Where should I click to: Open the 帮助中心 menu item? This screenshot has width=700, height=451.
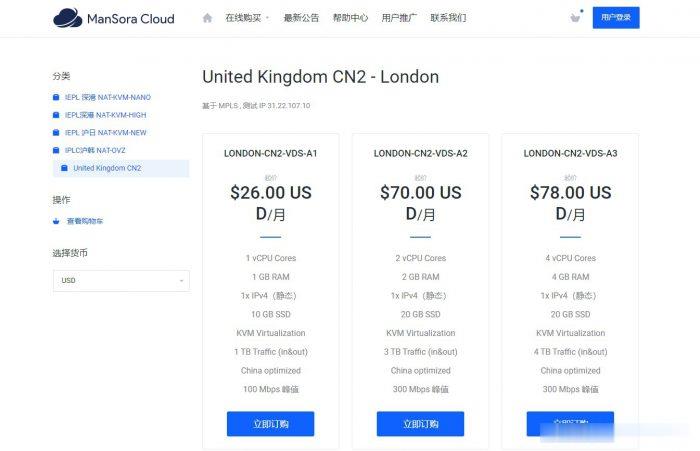pyautogui.click(x=350, y=18)
